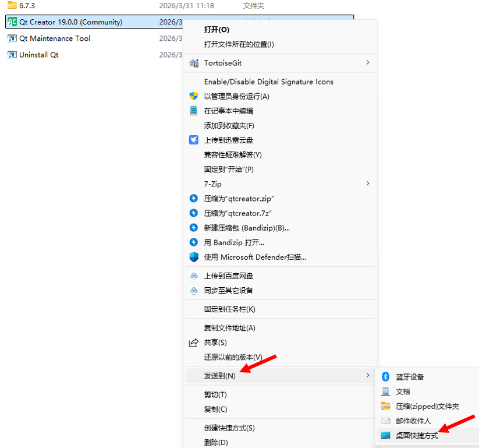Screen dimensions: 479x448
Task: Select 还原以前的版本(V)
Action: point(233,357)
